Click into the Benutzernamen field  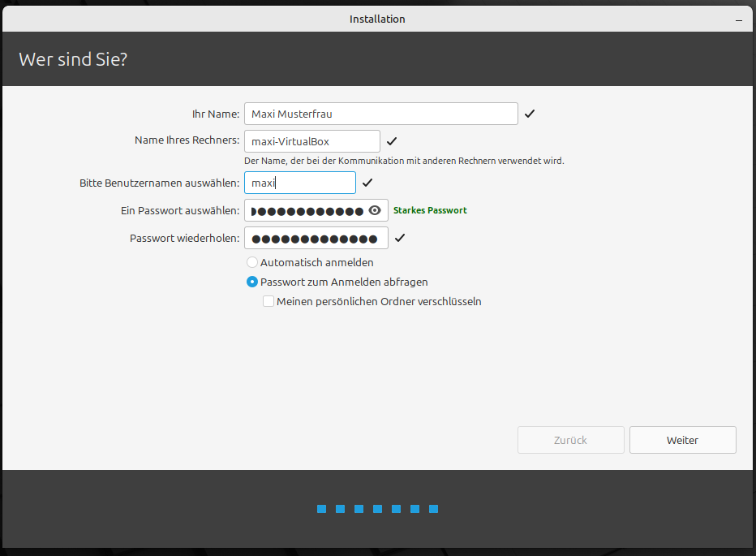[x=300, y=183]
